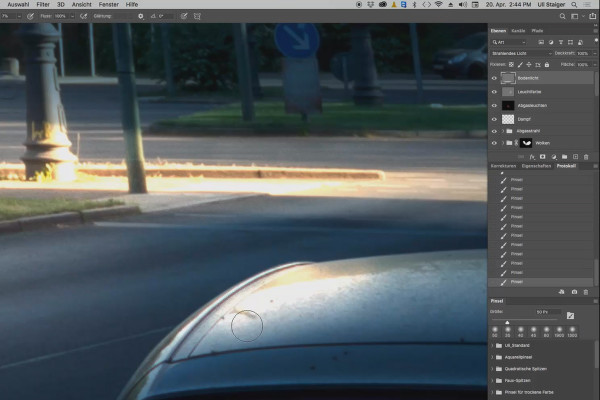Open the search icon in the options bar
600x400 pixels.
[562, 16]
